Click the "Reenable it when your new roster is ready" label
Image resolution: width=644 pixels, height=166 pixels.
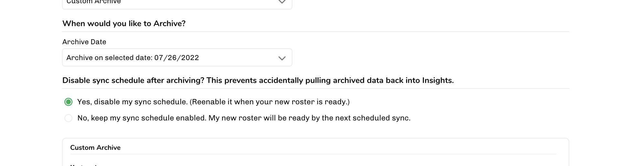tap(270, 102)
